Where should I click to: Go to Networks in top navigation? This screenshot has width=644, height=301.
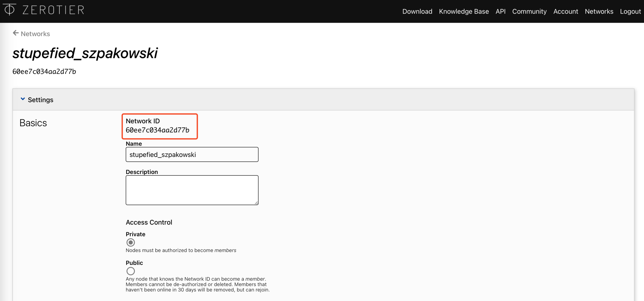point(599,11)
